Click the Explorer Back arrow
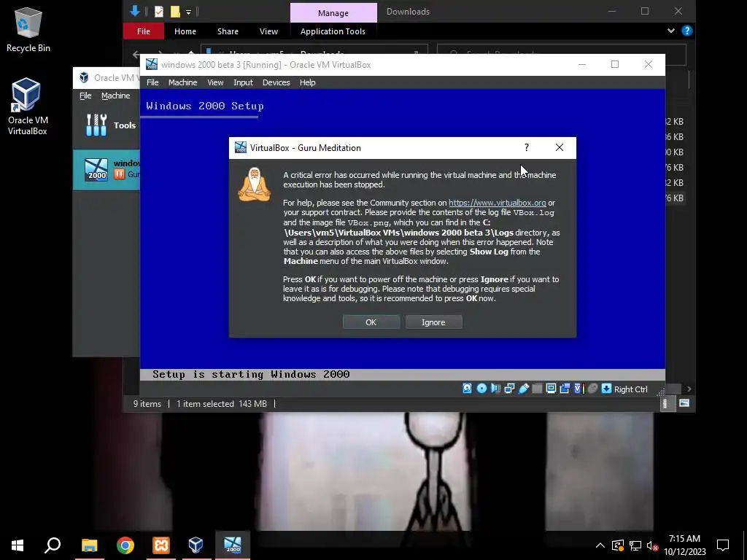The width and height of the screenshot is (747, 560). 136,54
